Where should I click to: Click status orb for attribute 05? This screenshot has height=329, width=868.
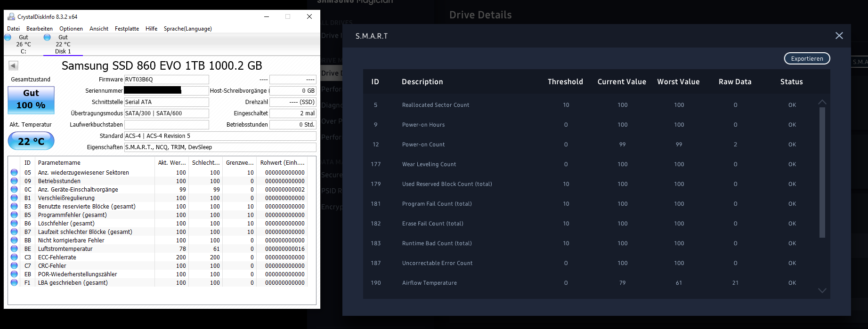point(14,173)
